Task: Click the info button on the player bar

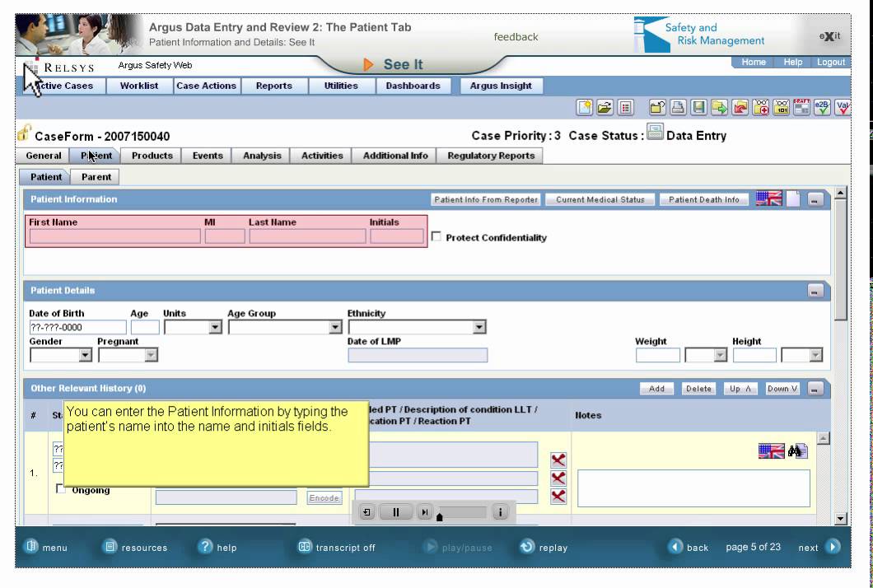Action: coord(500,512)
